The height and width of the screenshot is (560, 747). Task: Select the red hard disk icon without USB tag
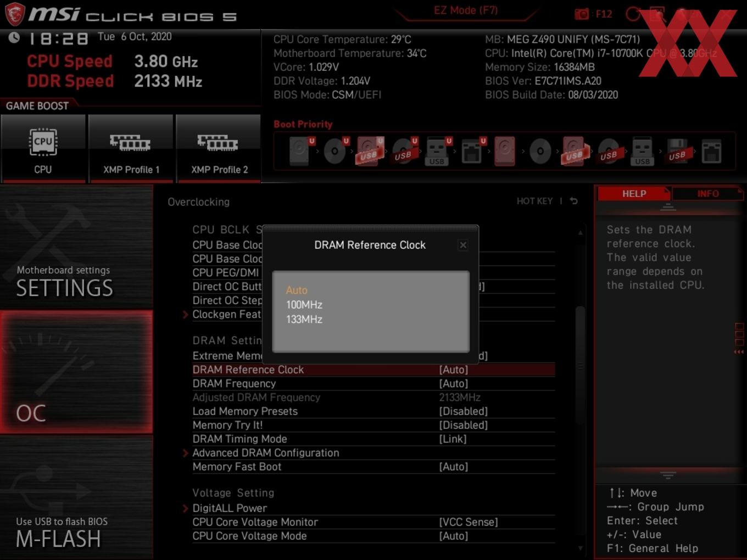[505, 151]
